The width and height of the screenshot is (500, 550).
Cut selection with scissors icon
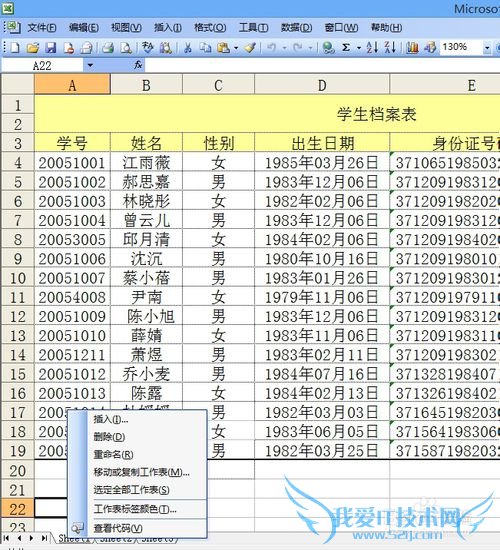click(188, 47)
